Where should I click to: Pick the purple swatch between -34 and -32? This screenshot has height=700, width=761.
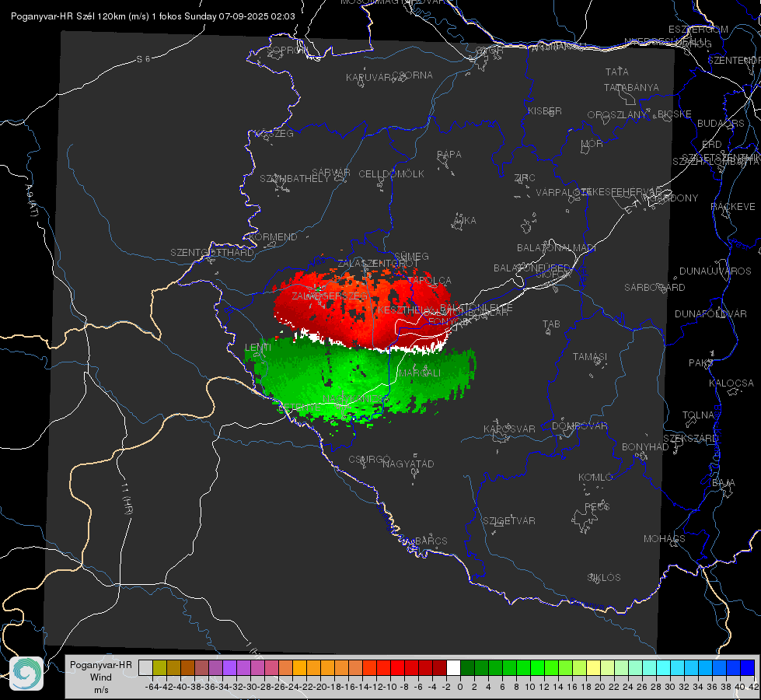click(x=229, y=668)
